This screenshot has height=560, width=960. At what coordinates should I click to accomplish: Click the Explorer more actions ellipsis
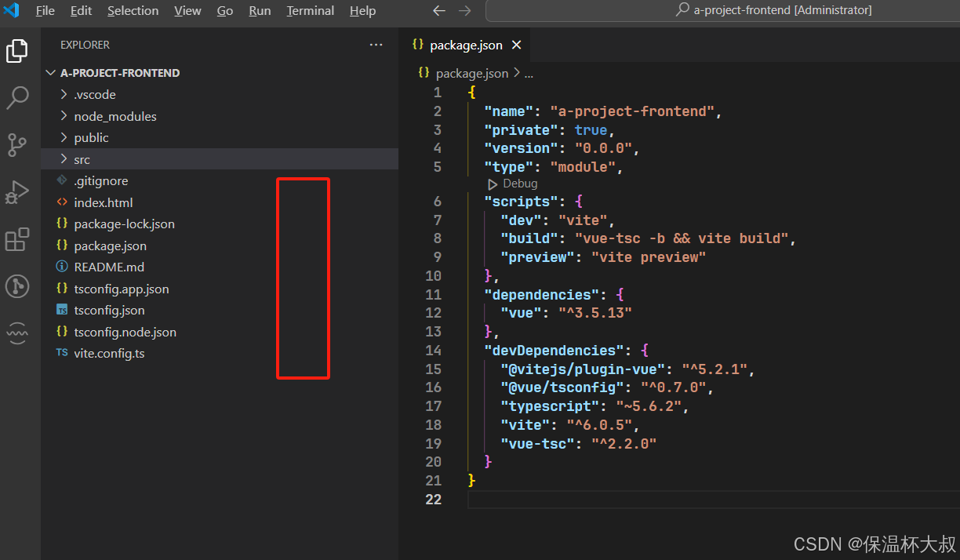pyautogui.click(x=376, y=45)
